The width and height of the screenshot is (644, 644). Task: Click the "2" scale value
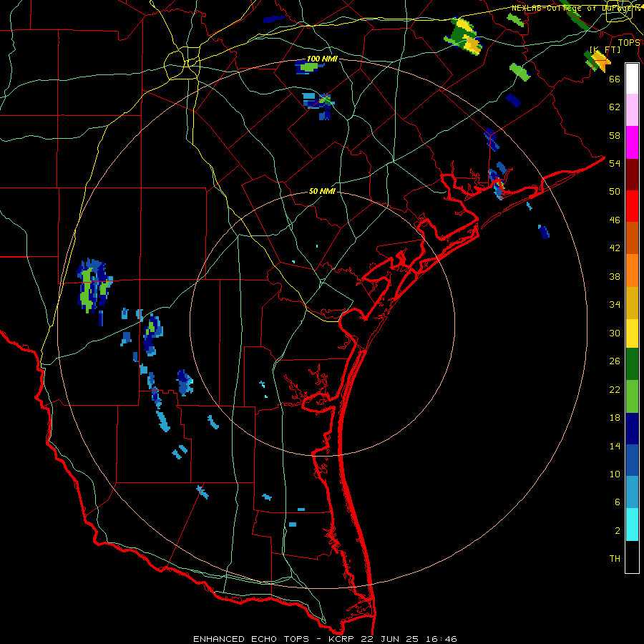(x=618, y=530)
